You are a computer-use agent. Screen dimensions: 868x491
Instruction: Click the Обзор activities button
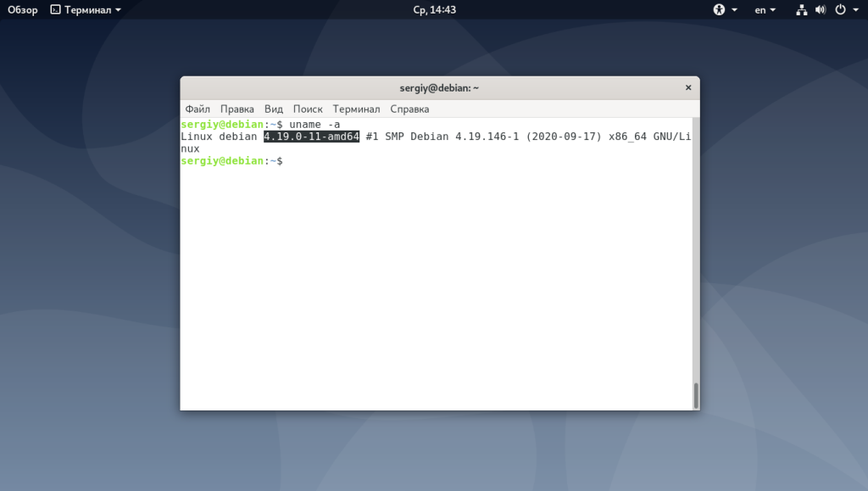pyautogui.click(x=23, y=10)
